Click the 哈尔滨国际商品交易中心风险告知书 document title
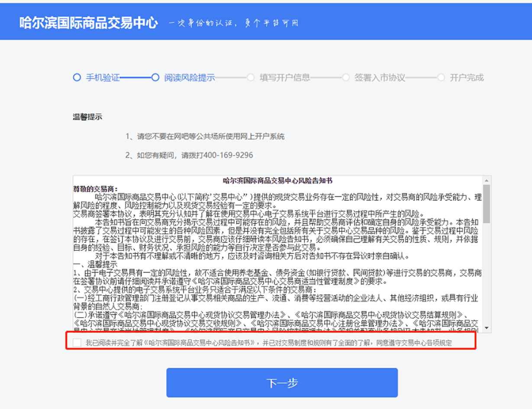The image size is (532, 409). click(x=277, y=180)
